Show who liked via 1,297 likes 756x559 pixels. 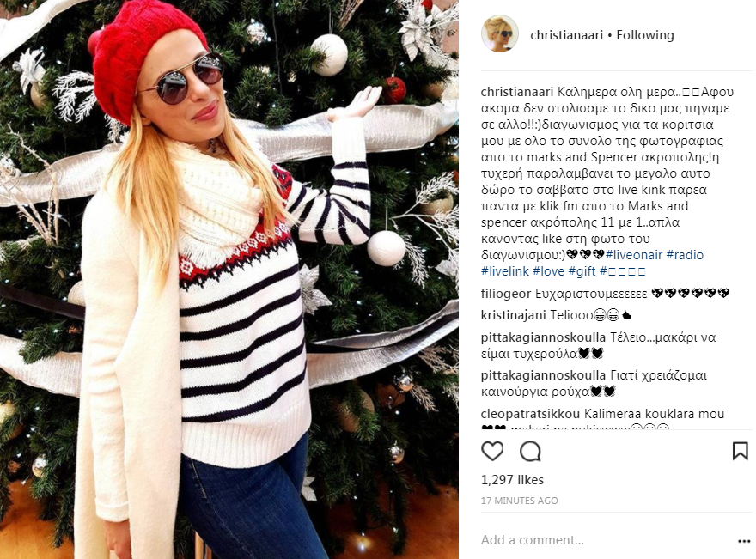click(x=512, y=480)
